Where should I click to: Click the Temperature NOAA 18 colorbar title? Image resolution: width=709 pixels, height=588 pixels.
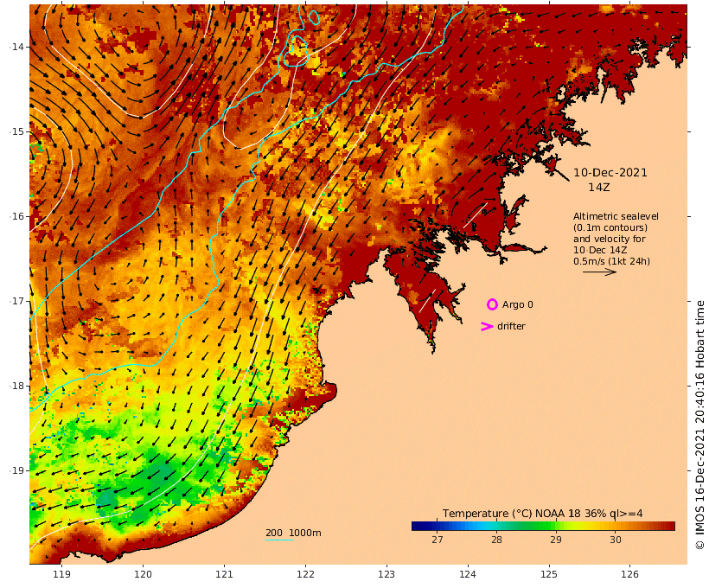click(543, 514)
